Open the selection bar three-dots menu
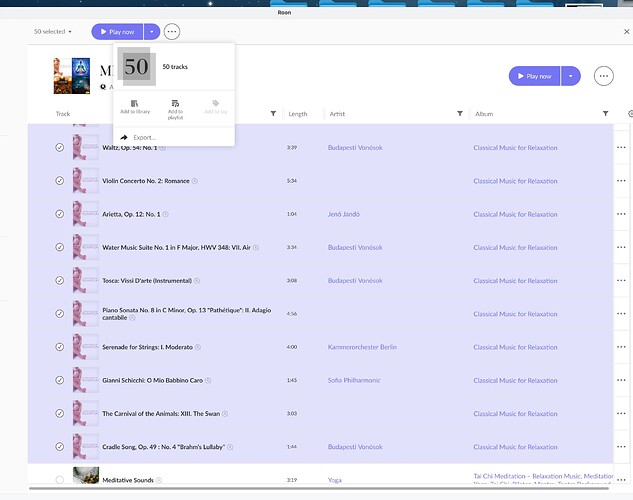The width and height of the screenshot is (633, 500). pyautogui.click(x=172, y=31)
